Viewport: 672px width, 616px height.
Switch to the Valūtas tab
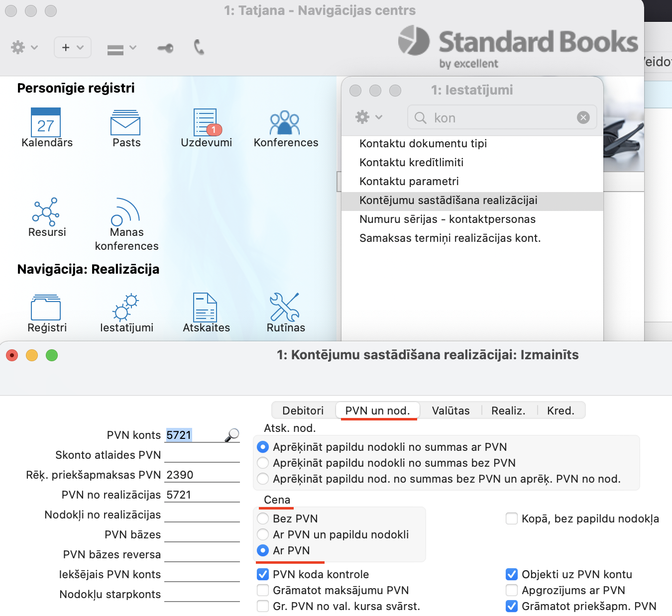(x=450, y=411)
